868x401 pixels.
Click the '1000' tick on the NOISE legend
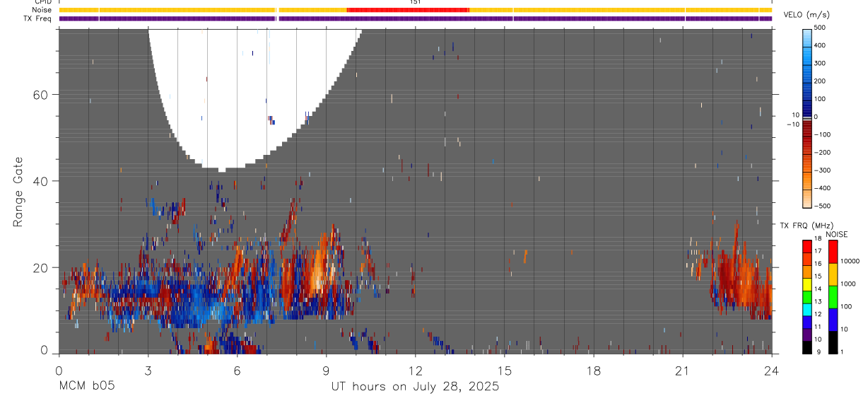848,284
